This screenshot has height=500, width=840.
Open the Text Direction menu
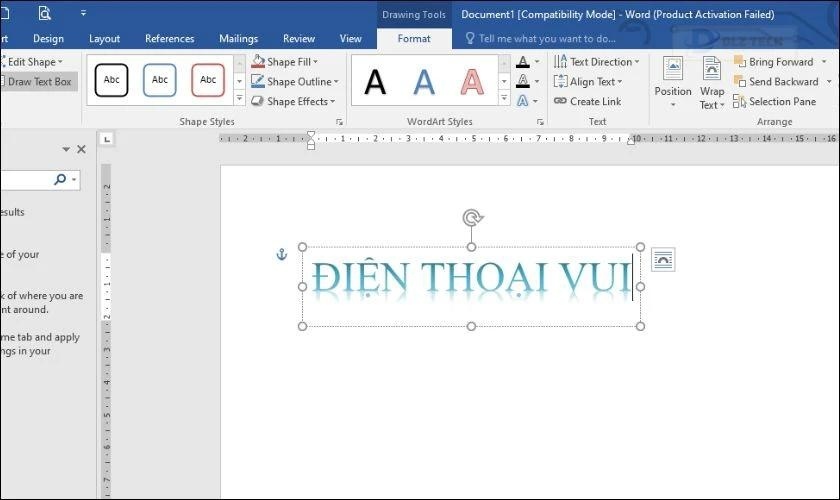coord(597,62)
